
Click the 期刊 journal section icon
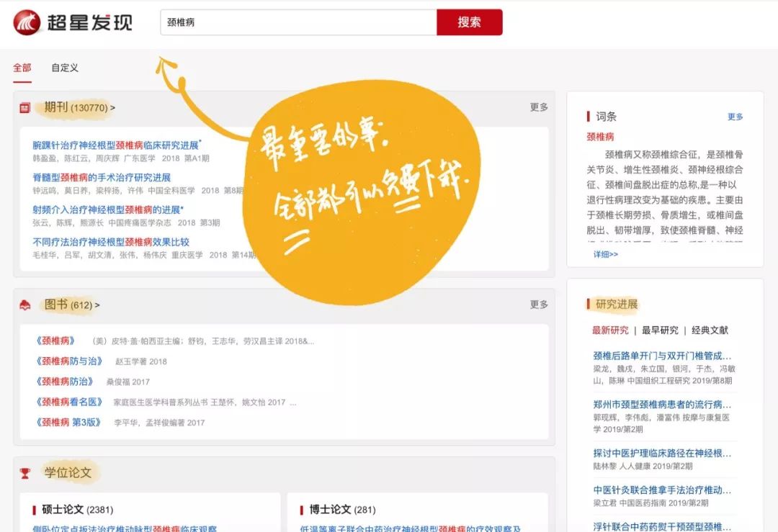[24, 107]
